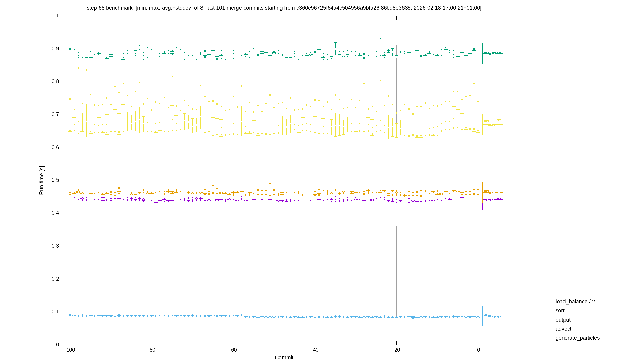This screenshot has width=644, height=362.
Task: Click the sort legend line sample
Action: click(630, 311)
